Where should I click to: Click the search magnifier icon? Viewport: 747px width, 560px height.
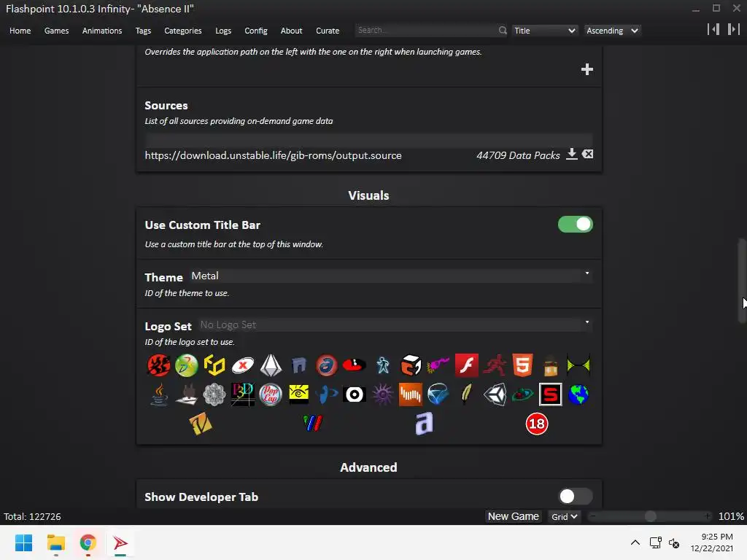click(503, 31)
